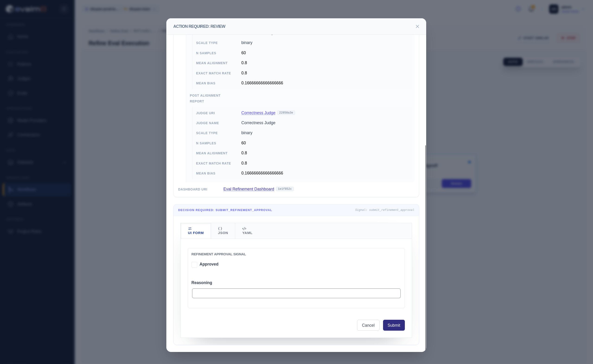This screenshot has width=593, height=364.
Task: Open the Correctness Judge link
Action: 258,113
